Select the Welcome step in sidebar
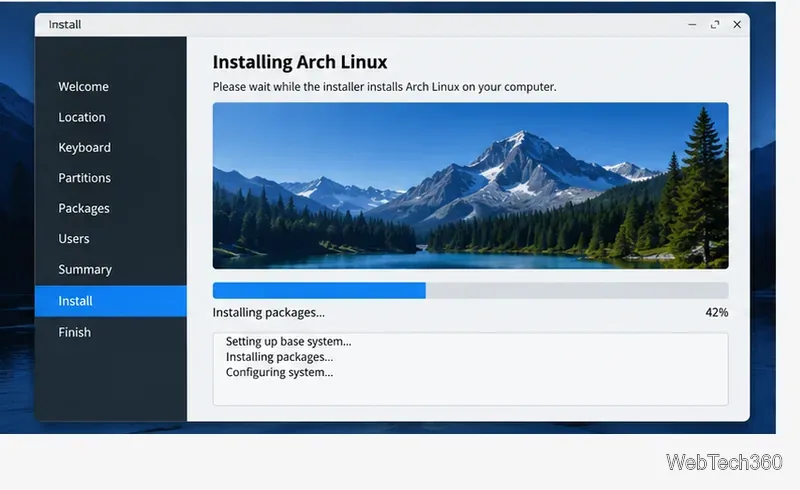Image resolution: width=800 pixels, height=490 pixels. pyautogui.click(x=83, y=87)
